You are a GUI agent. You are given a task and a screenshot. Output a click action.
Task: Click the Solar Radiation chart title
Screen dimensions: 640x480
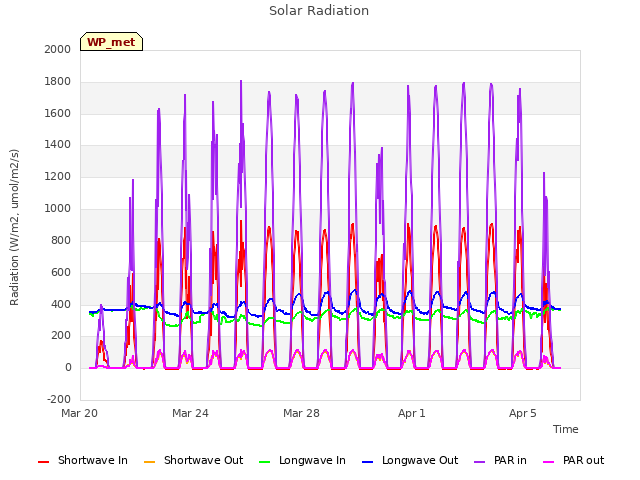click(319, 11)
